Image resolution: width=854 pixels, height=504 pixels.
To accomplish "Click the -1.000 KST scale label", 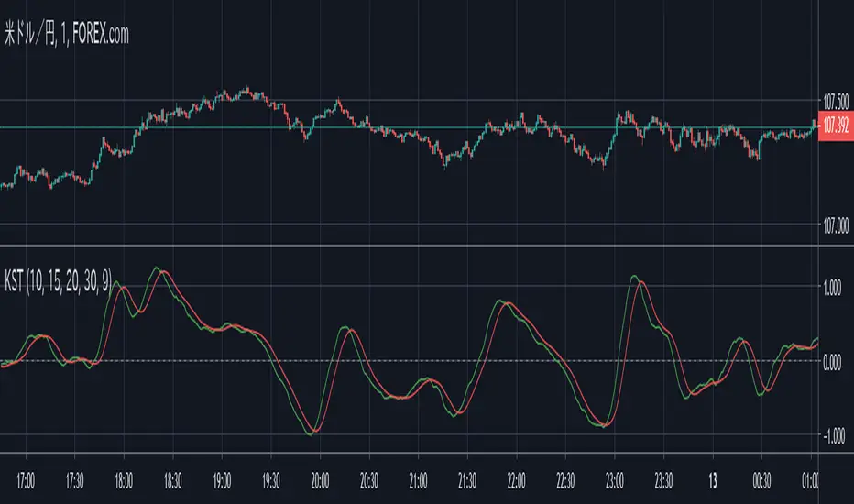I will [835, 435].
